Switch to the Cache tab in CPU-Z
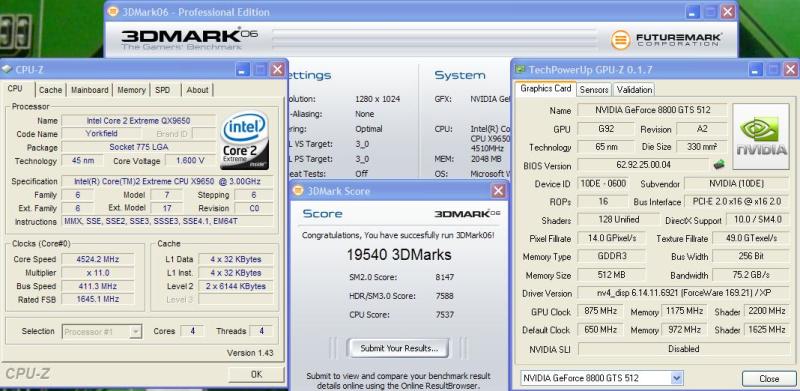The width and height of the screenshot is (800, 391). [x=51, y=90]
